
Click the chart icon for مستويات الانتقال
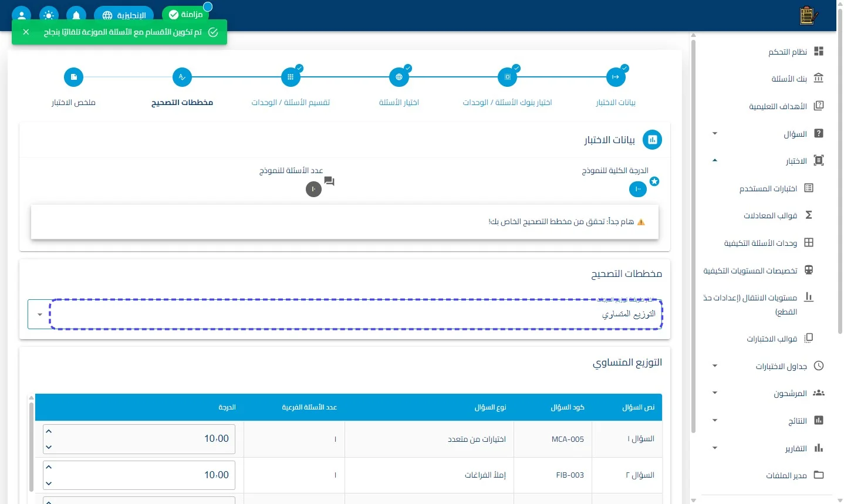809,297
